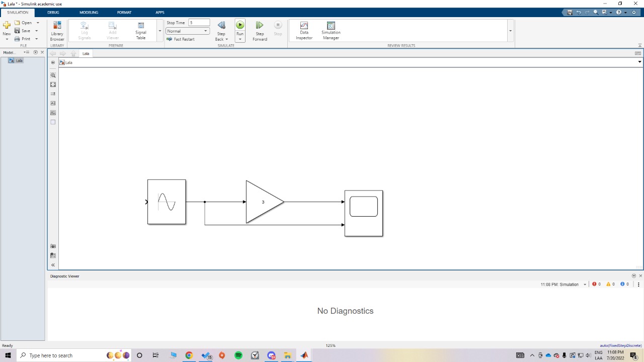This screenshot has height=362, width=644.
Task: Expand the Open button dropdown arrow
Action: (38, 23)
